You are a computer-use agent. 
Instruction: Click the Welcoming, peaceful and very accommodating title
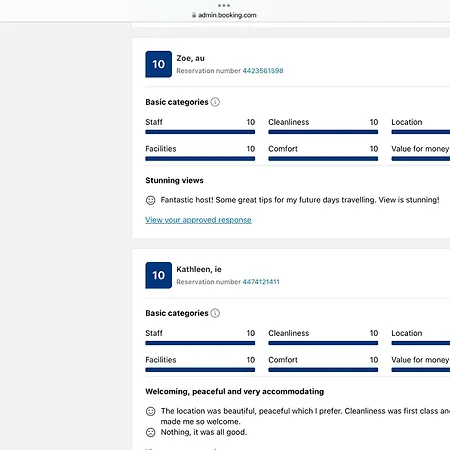point(235,391)
